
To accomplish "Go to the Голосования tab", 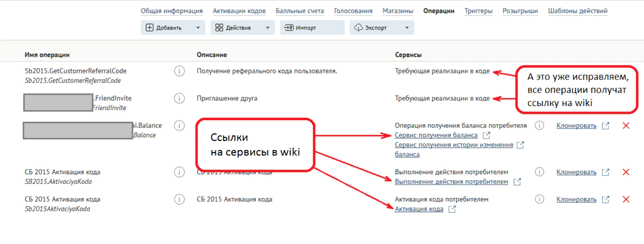I will [353, 11].
